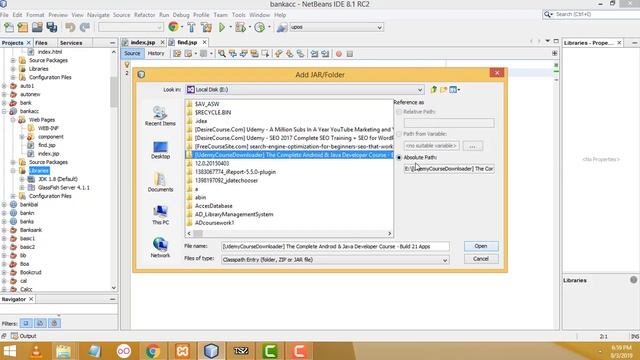The height and width of the screenshot is (360, 640).
Task: Click the Save All toolbar icon
Action: coord(52,27)
